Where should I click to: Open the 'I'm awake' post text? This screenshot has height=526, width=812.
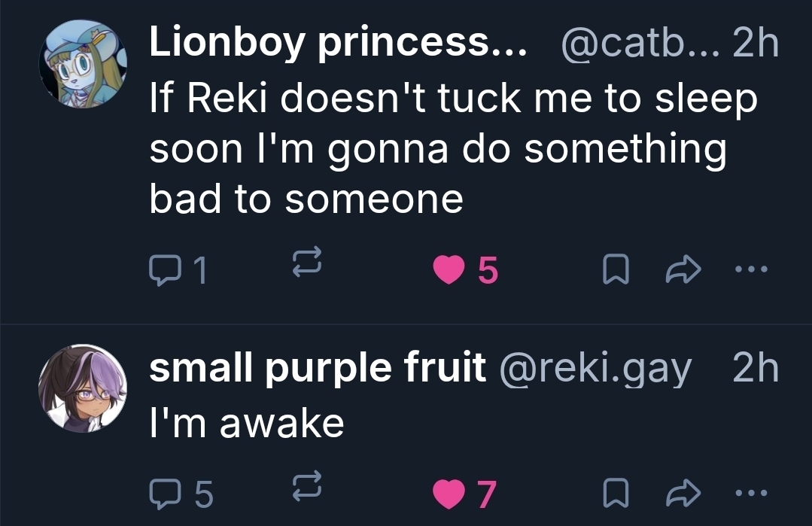click(247, 423)
